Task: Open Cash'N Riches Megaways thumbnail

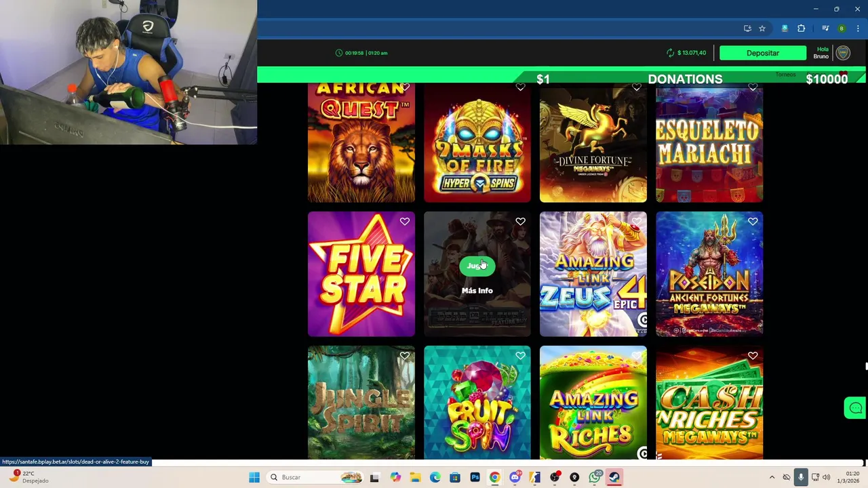Action: pyautogui.click(x=709, y=403)
